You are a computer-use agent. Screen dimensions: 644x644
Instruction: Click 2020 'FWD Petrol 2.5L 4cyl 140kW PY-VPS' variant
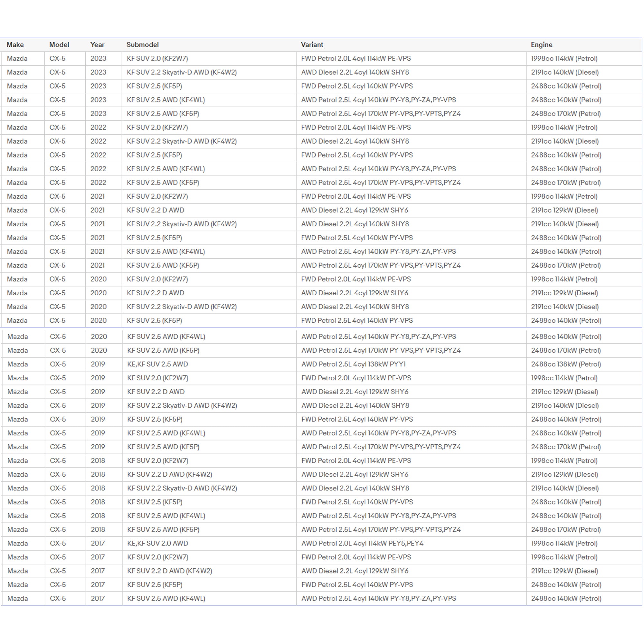coord(357,321)
